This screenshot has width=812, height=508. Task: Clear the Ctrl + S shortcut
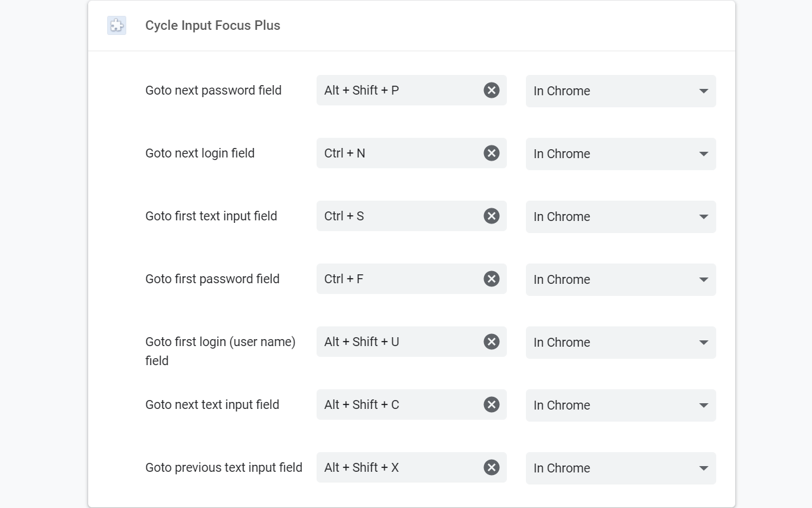tap(492, 216)
